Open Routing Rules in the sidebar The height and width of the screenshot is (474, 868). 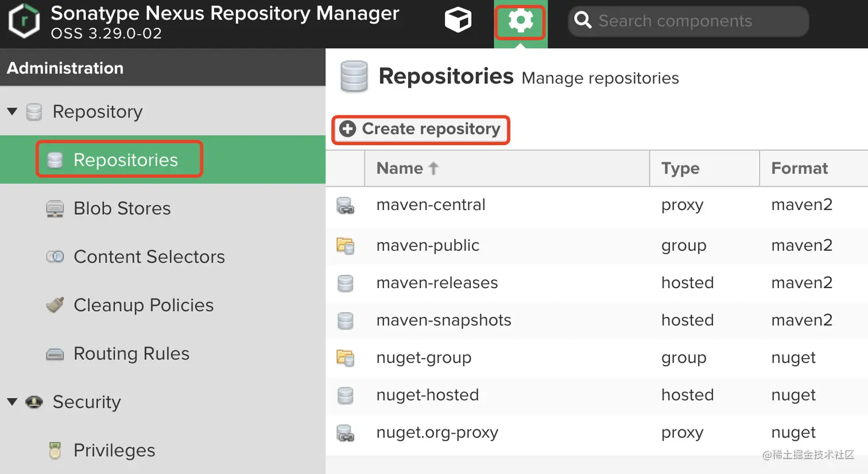tap(162, 353)
